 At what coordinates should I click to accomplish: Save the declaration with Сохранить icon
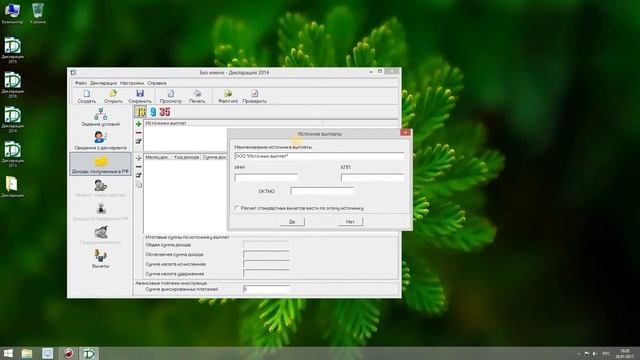pyautogui.click(x=140, y=96)
